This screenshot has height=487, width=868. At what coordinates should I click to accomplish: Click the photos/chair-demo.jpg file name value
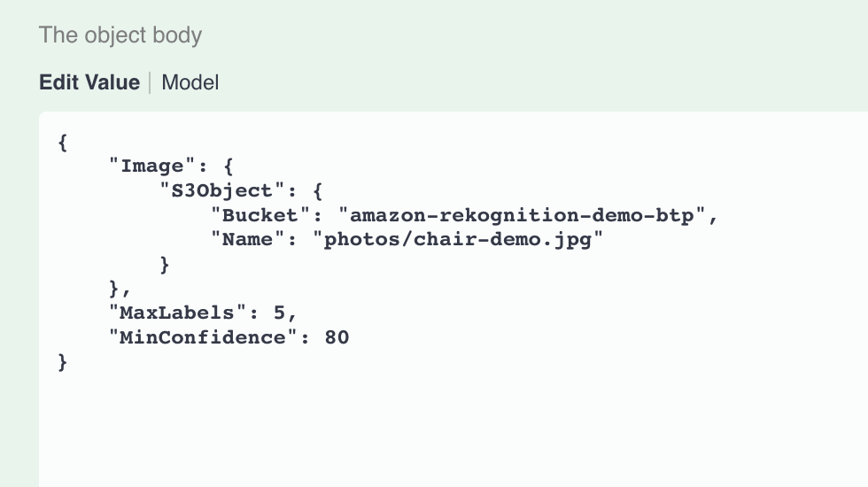[458, 240]
